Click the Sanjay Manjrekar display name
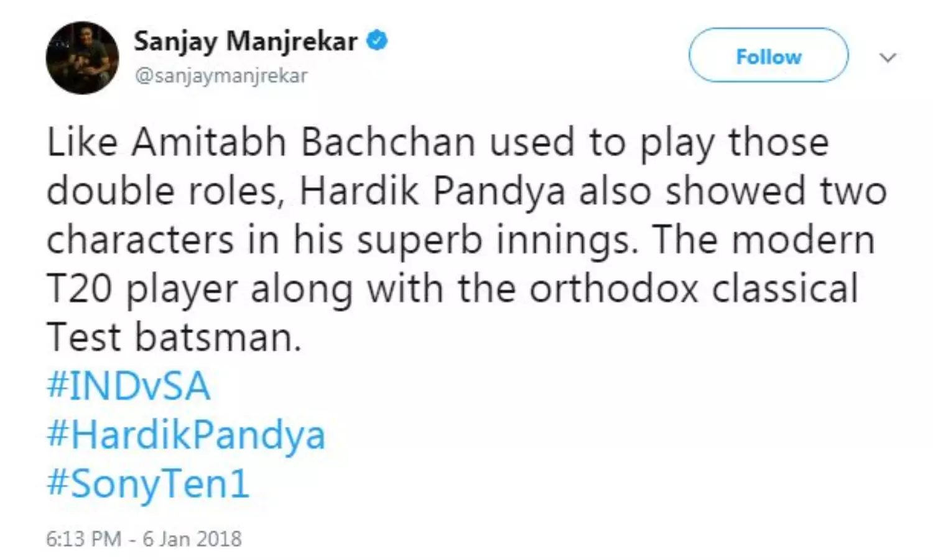This screenshot has width=933, height=560. (246, 42)
